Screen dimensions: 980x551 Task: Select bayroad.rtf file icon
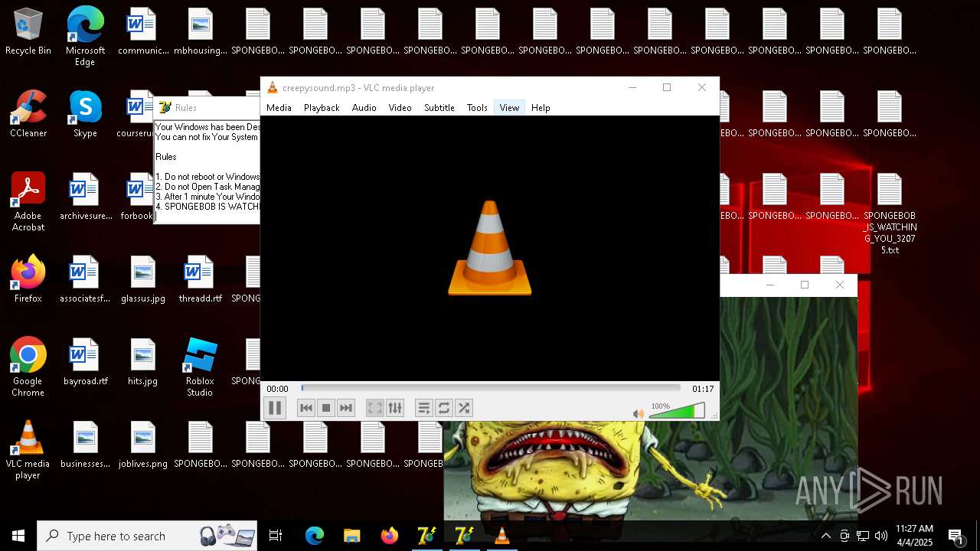(86, 362)
